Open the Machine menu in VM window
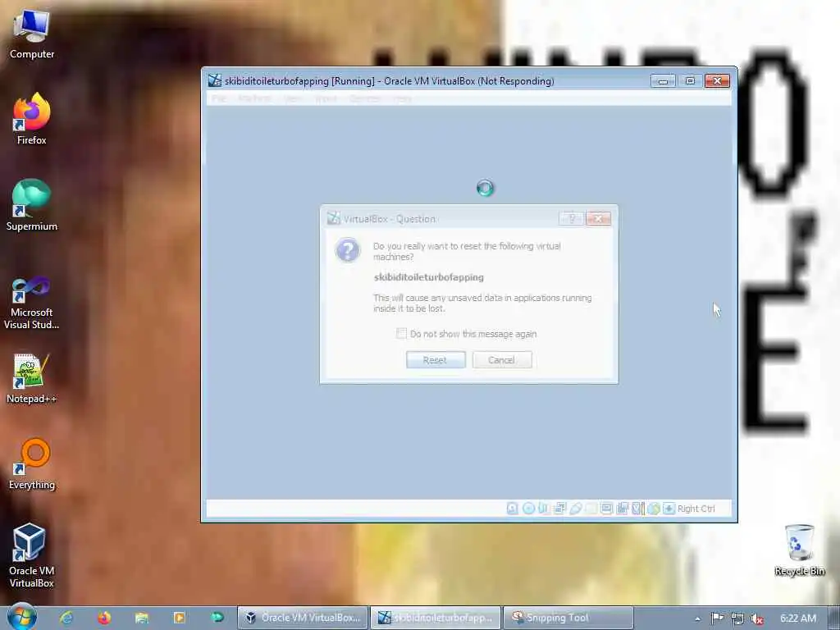 coord(254,98)
